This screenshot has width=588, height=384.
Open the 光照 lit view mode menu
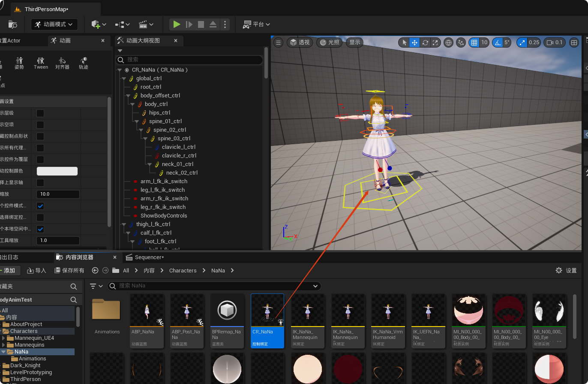(x=330, y=42)
